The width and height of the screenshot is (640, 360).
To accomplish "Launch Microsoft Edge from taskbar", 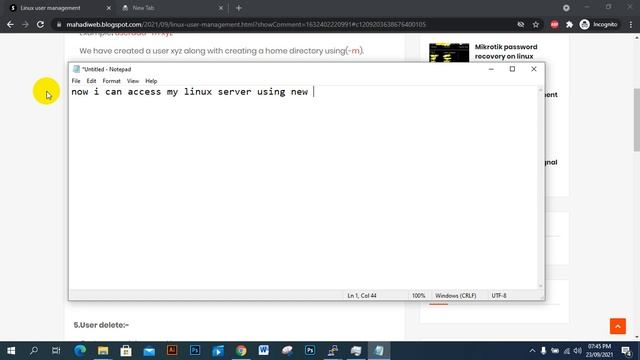I will click(x=80, y=351).
